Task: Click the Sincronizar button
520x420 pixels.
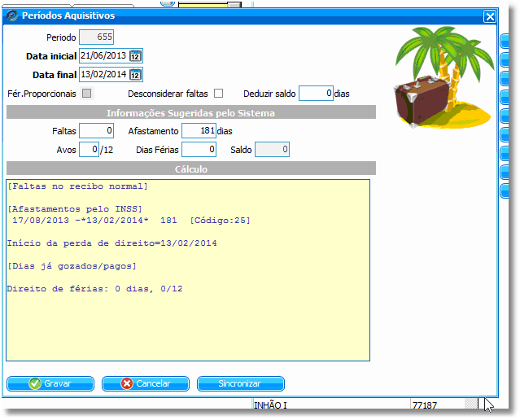Action: pyautogui.click(x=241, y=383)
